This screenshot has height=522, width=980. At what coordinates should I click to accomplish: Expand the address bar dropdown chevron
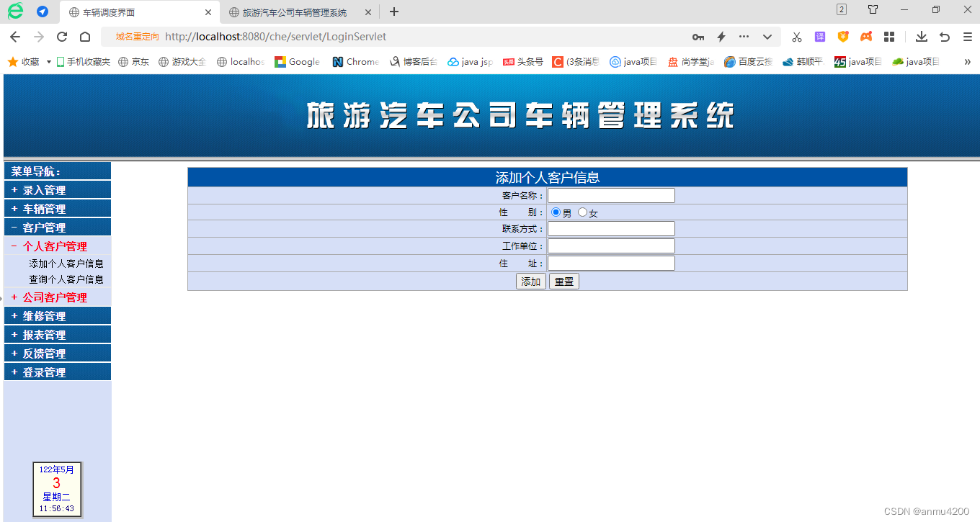click(x=767, y=37)
